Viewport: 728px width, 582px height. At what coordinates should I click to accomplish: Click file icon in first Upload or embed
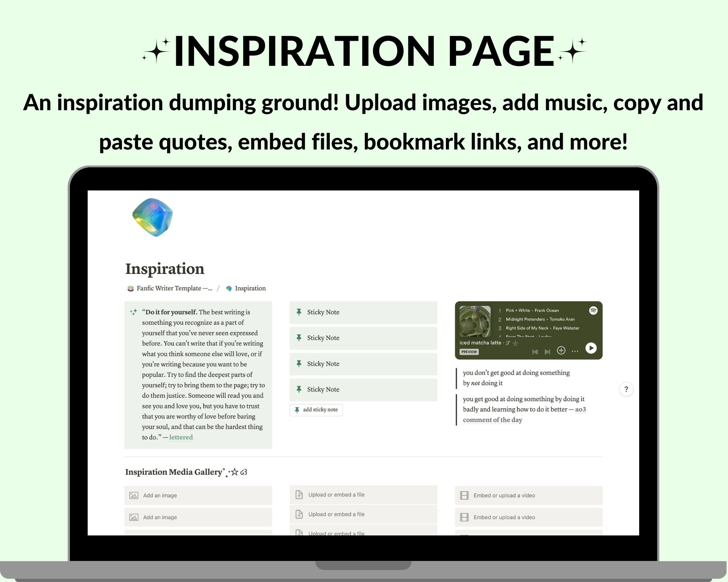point(299,495)
